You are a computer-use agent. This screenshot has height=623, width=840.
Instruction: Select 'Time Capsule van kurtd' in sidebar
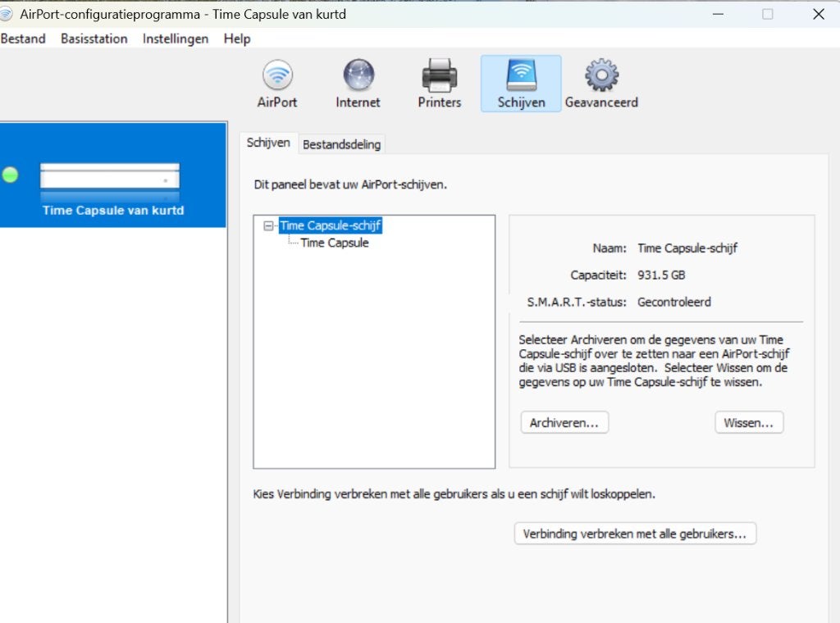113,175
